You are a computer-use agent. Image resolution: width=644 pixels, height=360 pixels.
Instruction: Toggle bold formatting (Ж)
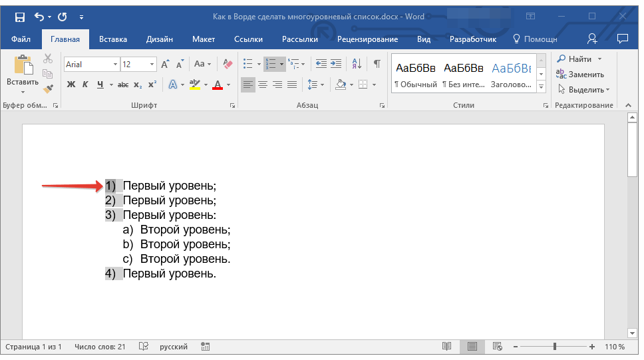(x=71, y=85)
